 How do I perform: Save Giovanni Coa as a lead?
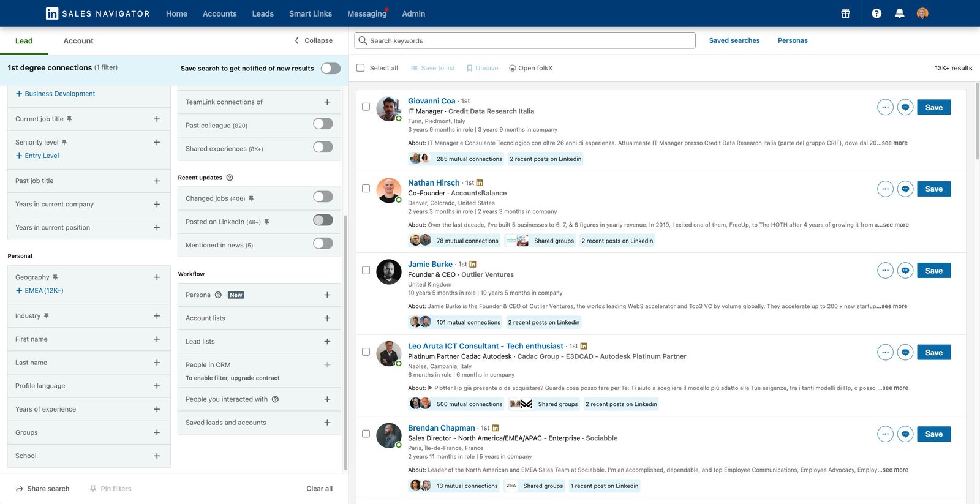933,107
